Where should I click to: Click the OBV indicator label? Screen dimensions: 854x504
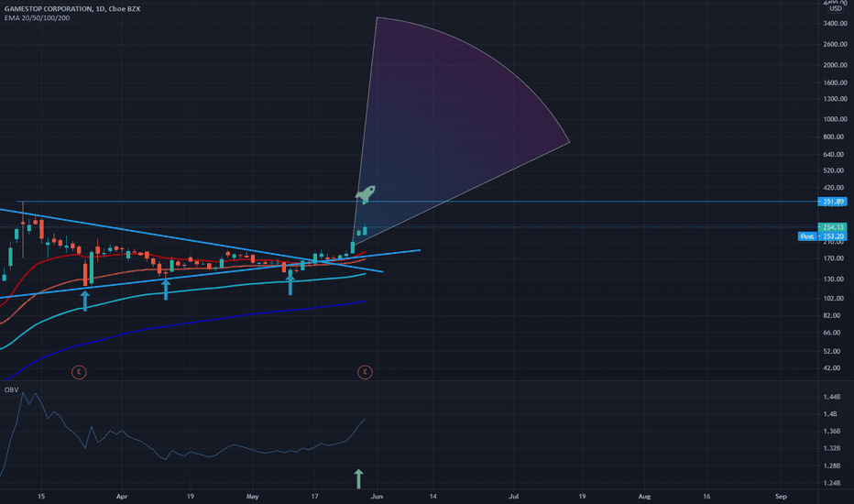tap(11, 389)
